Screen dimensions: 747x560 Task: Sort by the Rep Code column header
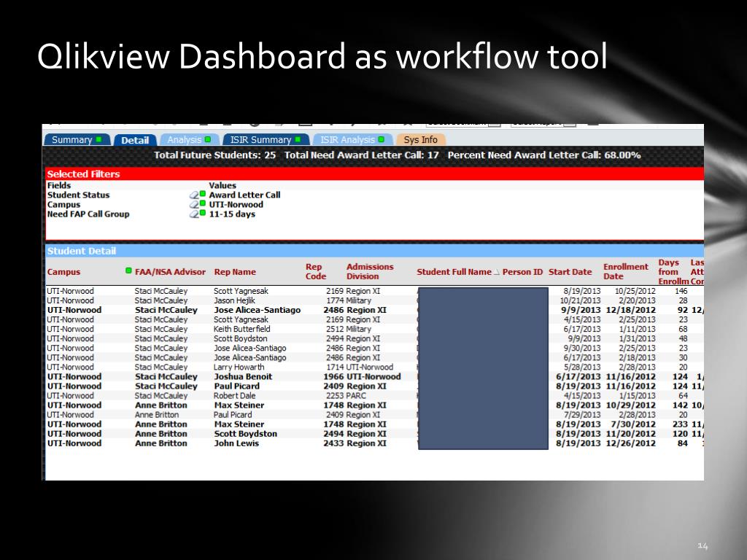click(x=316, y=271)
